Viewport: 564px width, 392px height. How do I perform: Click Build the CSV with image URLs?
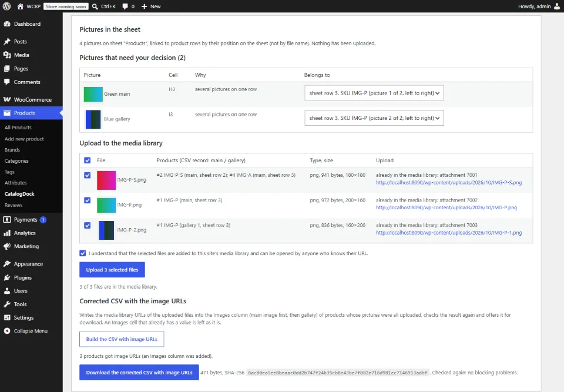pyautogui.click(x=122, y=339)
